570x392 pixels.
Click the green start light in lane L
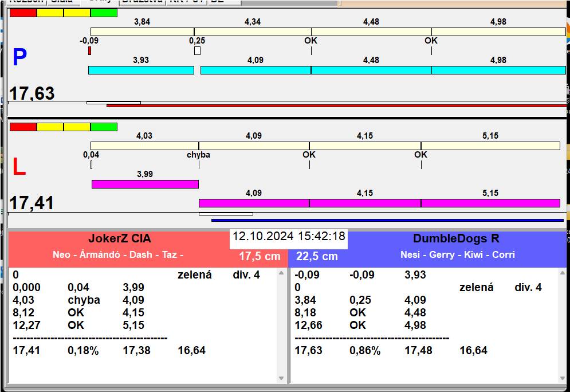pyautogui.click(x=104, y=127)
